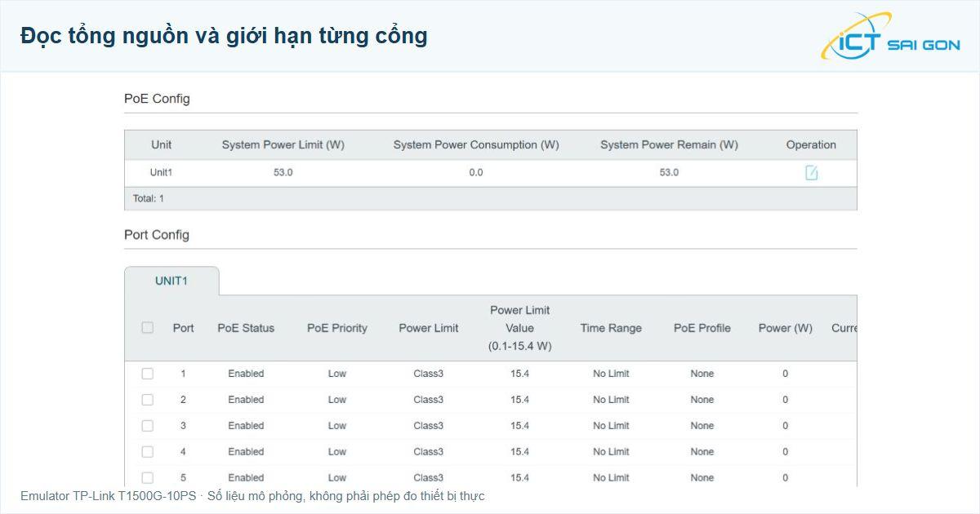Click the Port column header
980x514 pixels.
tap(184, 328)
